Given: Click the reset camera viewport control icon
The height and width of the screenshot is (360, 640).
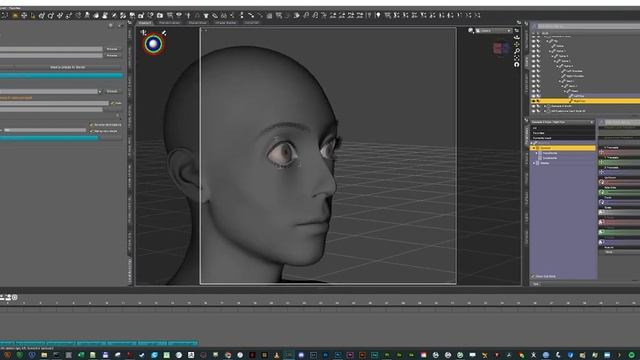Looking at the screenshot, I should (517, 64).
